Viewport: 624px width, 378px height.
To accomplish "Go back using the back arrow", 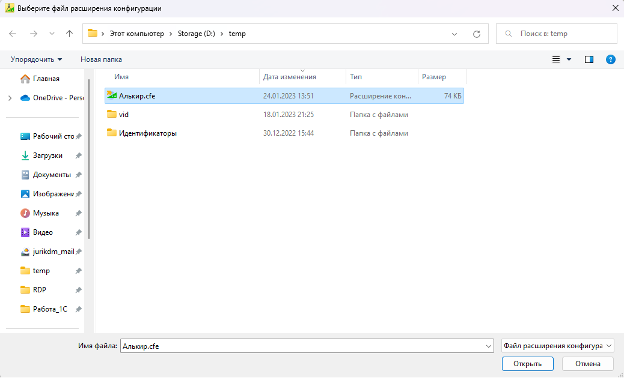I will [x=12, y=34].
